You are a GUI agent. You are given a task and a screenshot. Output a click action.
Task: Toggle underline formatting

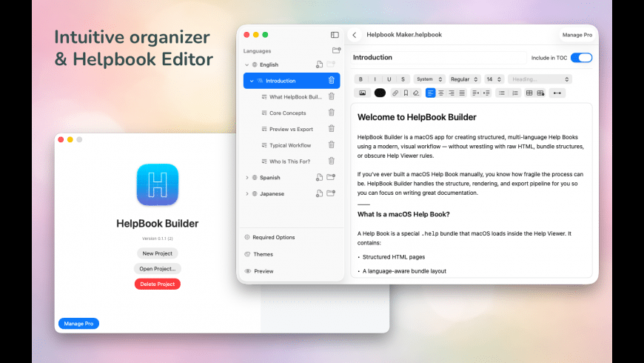coord(389,79)
